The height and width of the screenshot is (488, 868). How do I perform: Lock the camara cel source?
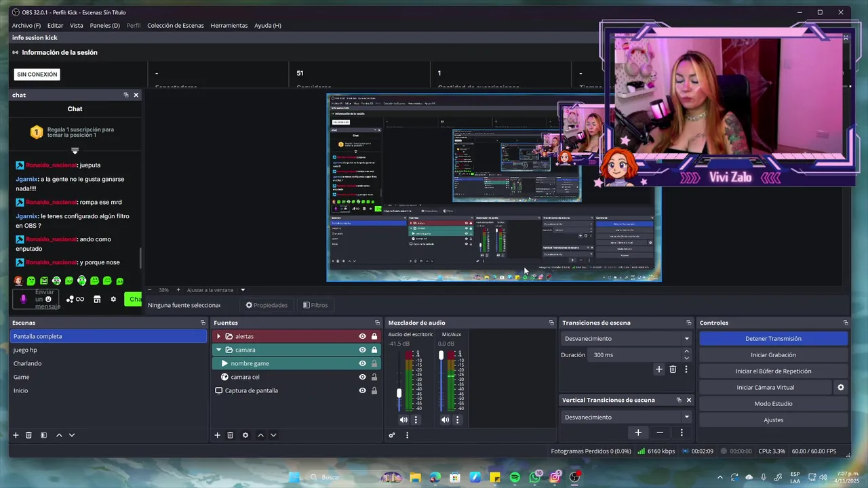point(374,377)
